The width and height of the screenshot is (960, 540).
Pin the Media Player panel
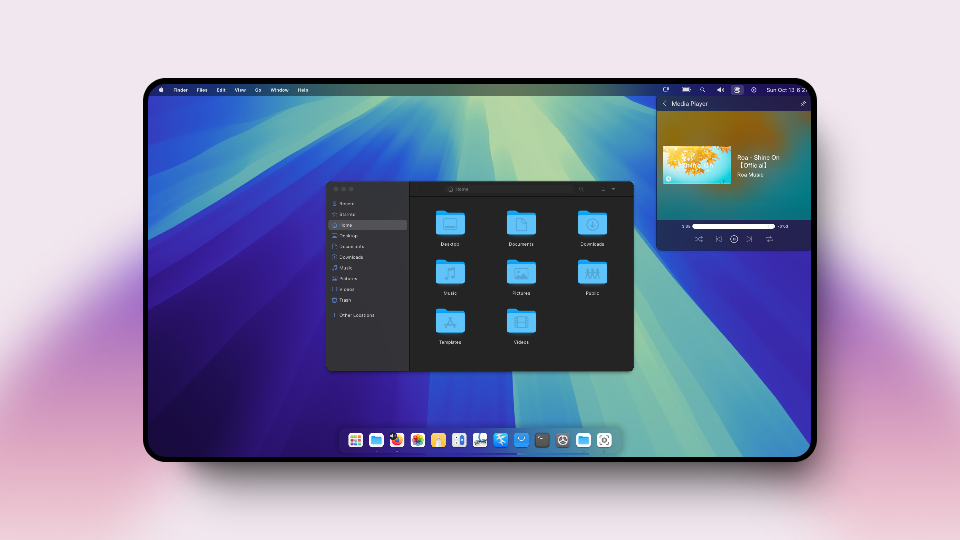click(x=803, y=103)
